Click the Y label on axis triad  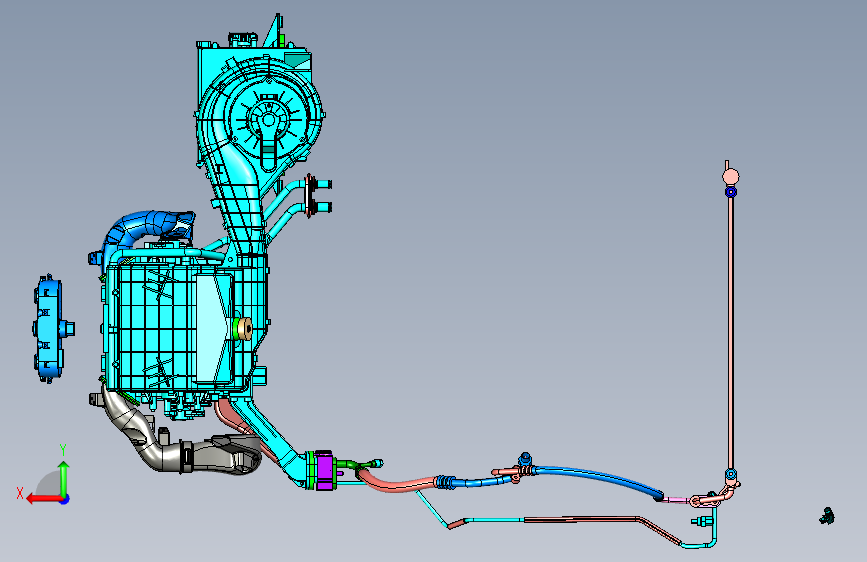(x=63, y=449)
